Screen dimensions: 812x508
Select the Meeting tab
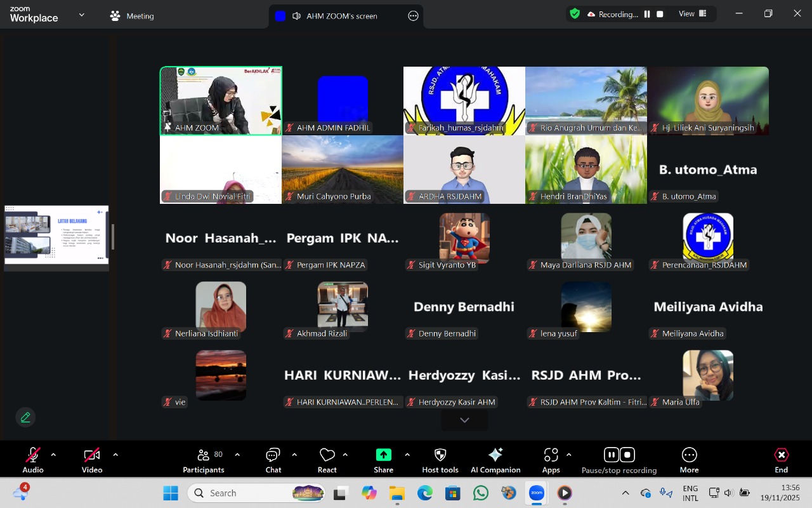[132, 16]
